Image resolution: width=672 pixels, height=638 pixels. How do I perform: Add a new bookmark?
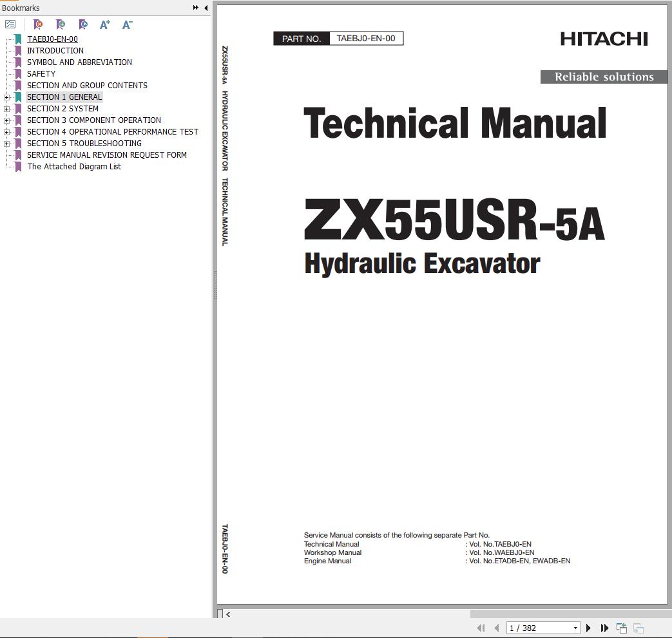61,24
